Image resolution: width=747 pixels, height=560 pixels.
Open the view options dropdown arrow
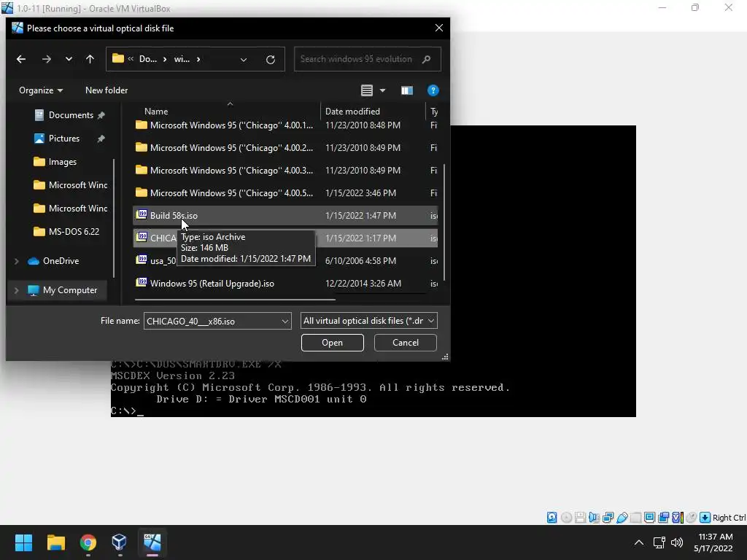[382, 90]
